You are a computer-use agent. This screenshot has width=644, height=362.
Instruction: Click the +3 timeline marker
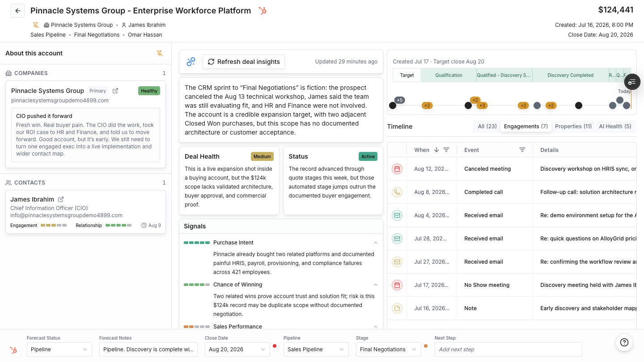tap(482, 105)
